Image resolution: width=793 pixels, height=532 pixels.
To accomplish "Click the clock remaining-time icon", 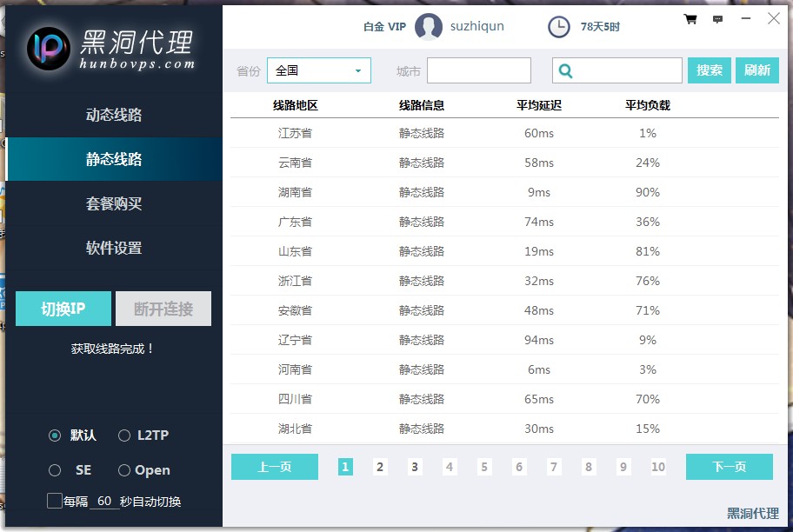I will (x=559, y=27).
